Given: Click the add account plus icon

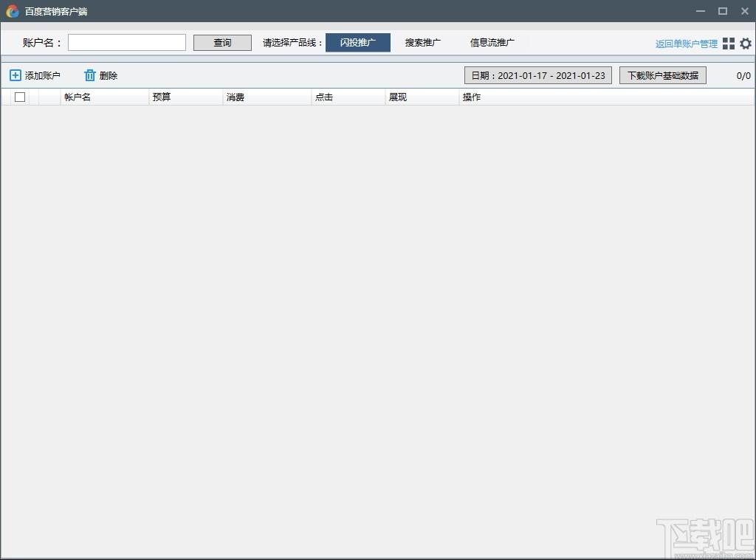Looking at the screenshot, I should coord(16,75).
